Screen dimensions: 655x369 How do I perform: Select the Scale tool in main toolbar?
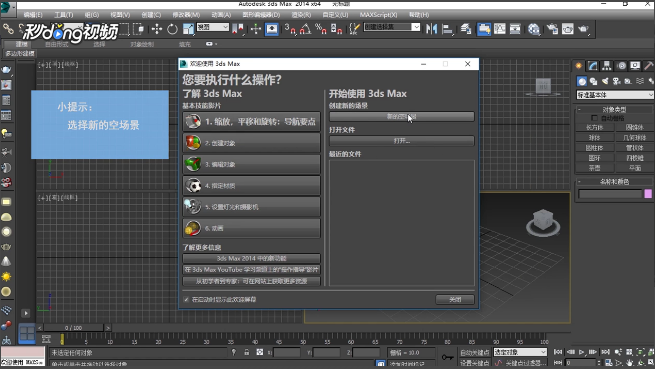(188, 29)
